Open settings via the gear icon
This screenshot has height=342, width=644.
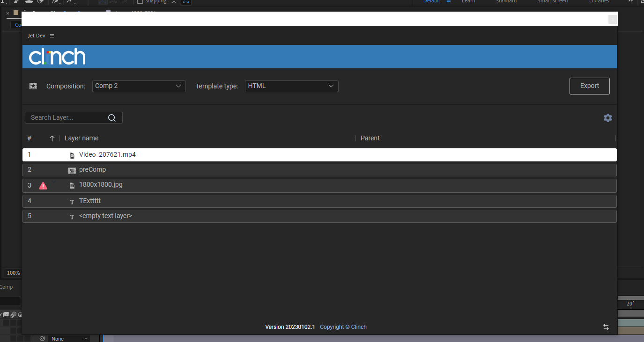pos(608,118)
